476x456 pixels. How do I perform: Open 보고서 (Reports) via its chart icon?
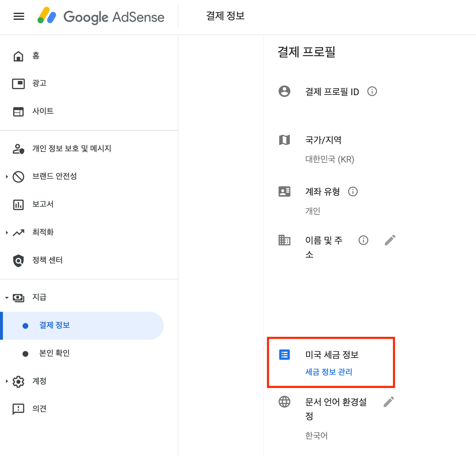point(18,204)
